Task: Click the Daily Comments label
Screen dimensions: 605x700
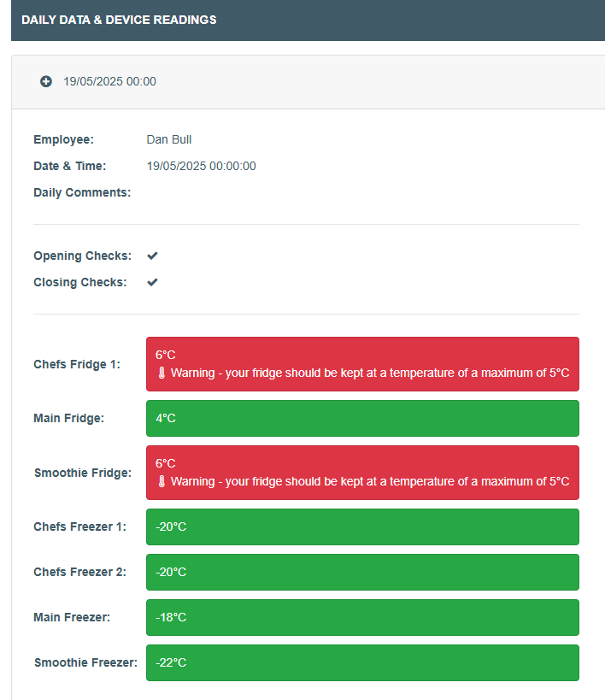Action: (82, 192)
